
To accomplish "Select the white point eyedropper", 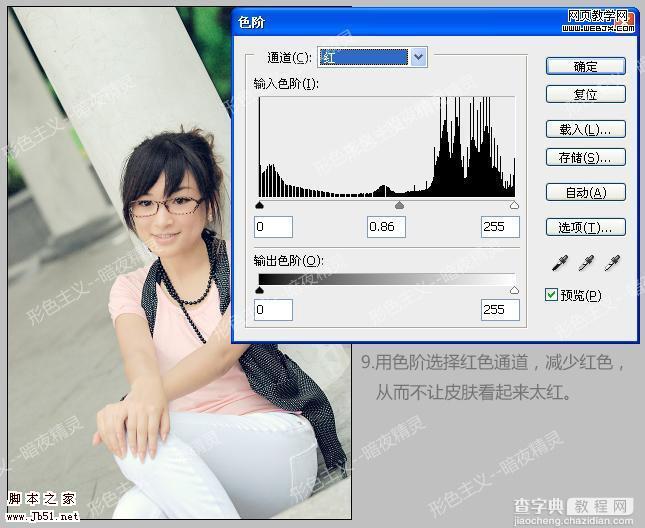I will 612,263.
